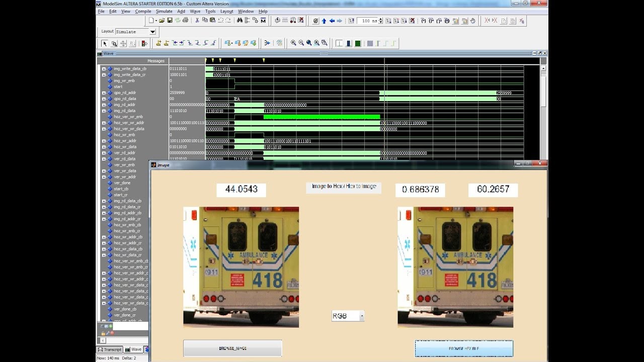The height and width of the screenshot is (362, 644).
Task: Click the Cut scissors icon
Action: pos(197,21)
